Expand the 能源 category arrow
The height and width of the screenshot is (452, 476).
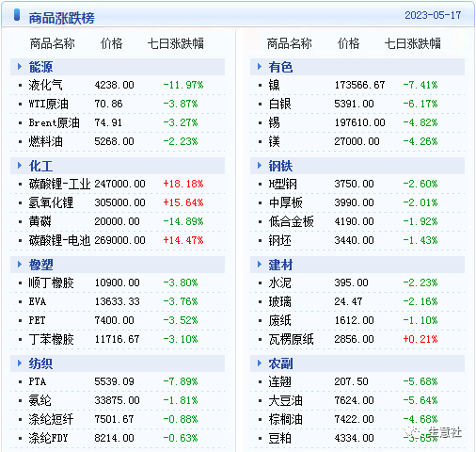click(20, 67)
